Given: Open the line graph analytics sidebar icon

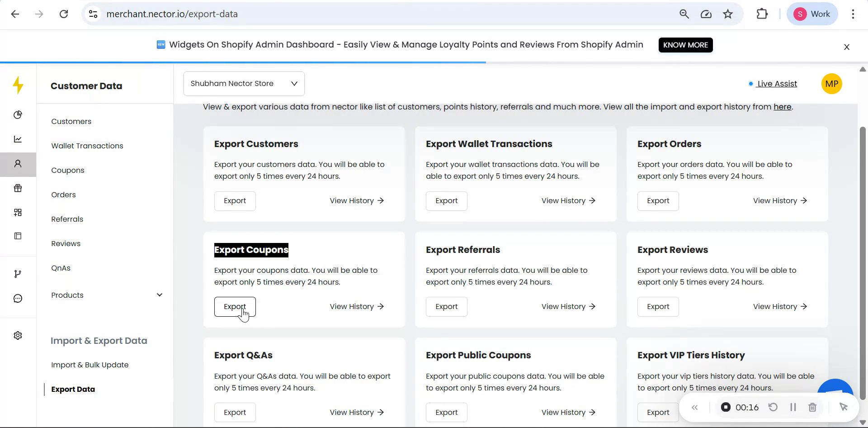Looking at the screenshot, I should pos(18,139).
